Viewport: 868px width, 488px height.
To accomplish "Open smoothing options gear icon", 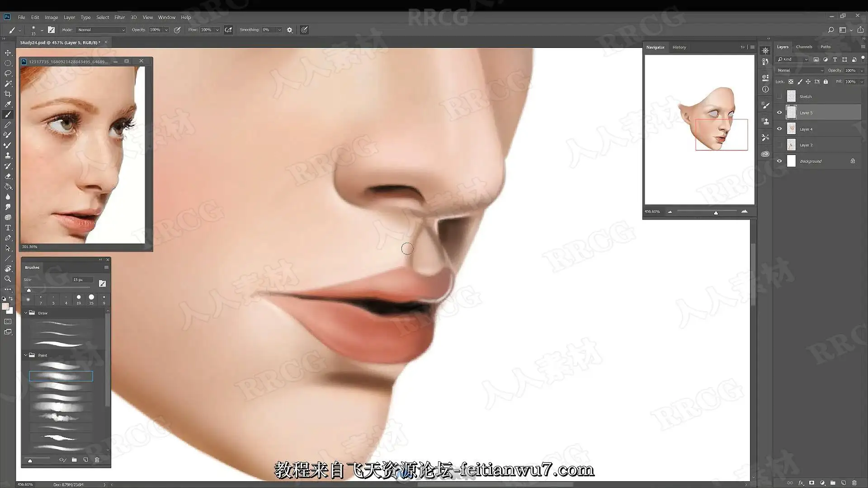I will [290, 30].
